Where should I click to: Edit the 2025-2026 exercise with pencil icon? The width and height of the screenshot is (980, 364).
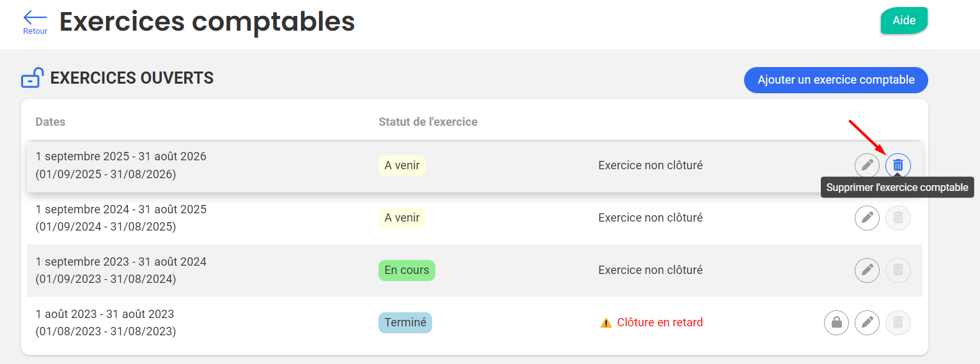[867, 165]
